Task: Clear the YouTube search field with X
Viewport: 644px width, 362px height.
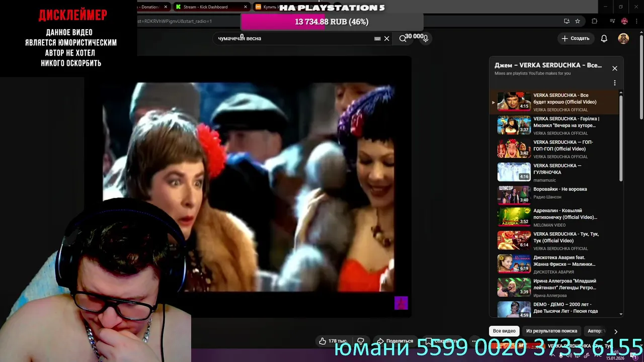Action: point(386,39)
